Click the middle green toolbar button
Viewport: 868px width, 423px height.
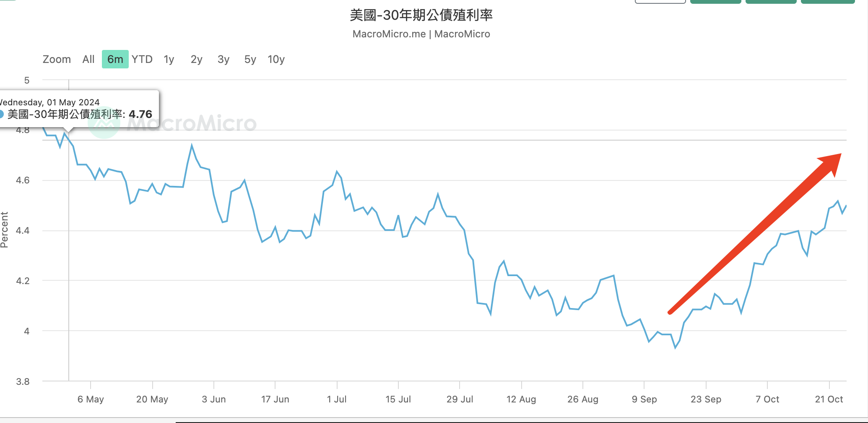[771, 1]
